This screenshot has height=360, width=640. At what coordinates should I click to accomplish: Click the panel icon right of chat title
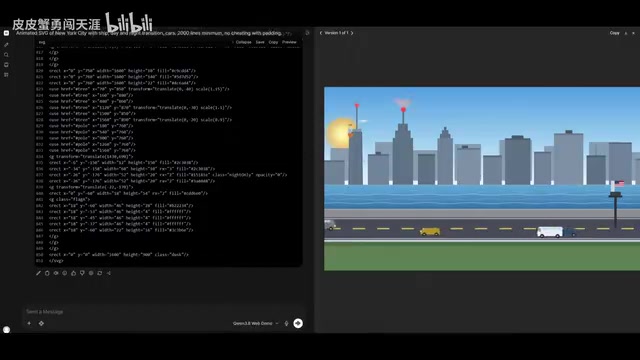(x=307, y=33)
